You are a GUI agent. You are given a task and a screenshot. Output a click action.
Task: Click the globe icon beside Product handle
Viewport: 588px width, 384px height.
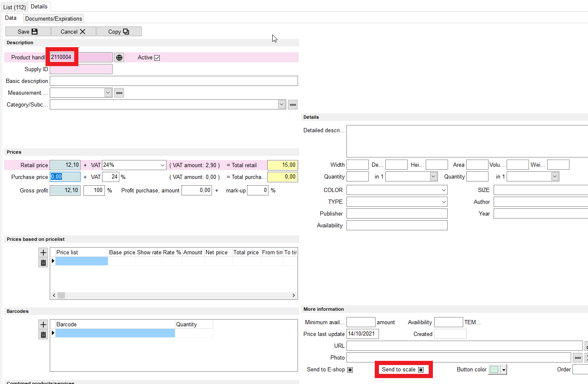coord(119,58)
